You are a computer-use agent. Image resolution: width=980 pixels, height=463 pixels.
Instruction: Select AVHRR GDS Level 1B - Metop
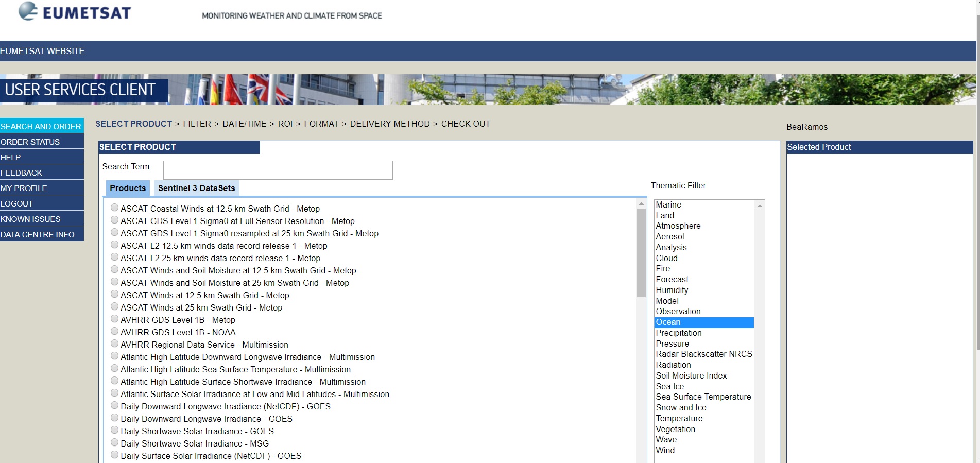114,319
